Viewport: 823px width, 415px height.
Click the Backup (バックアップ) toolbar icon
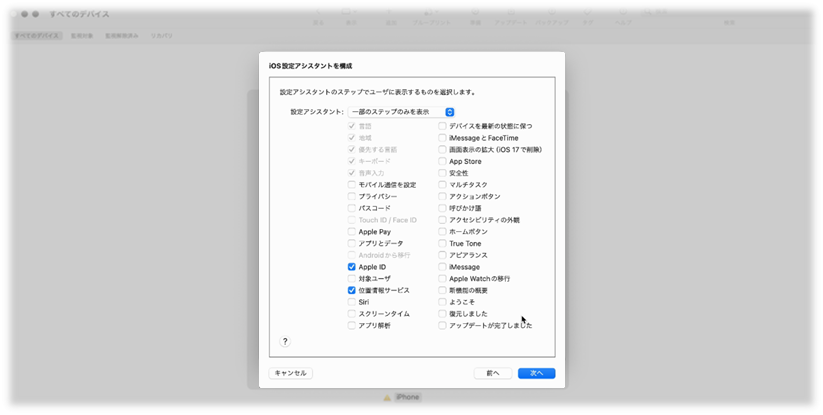click(x=552, y=12)
